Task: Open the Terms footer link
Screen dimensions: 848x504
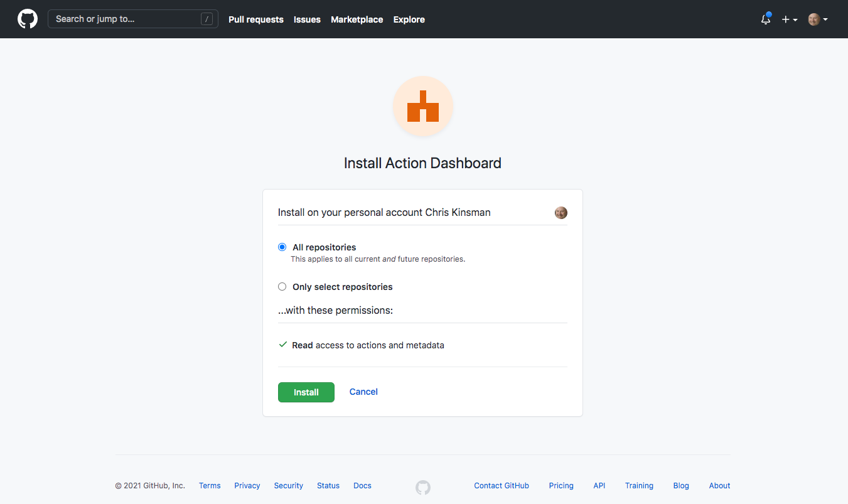Action: click(x=210, y=486)
